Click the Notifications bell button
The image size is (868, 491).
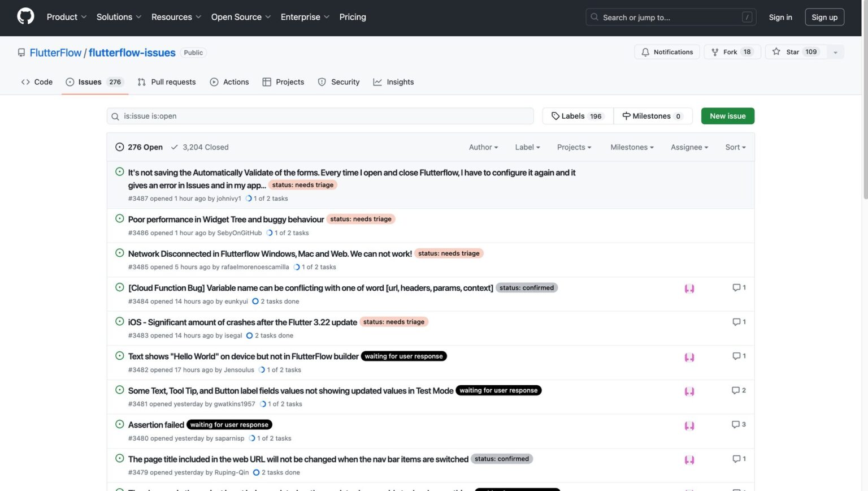tap(667, 52)
